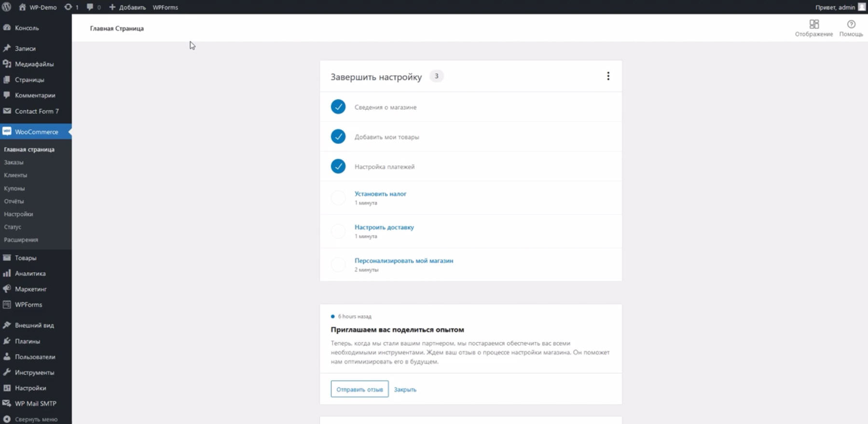
Task: Open the Добавить menu in admin bar
Action: tap(127, 7)
